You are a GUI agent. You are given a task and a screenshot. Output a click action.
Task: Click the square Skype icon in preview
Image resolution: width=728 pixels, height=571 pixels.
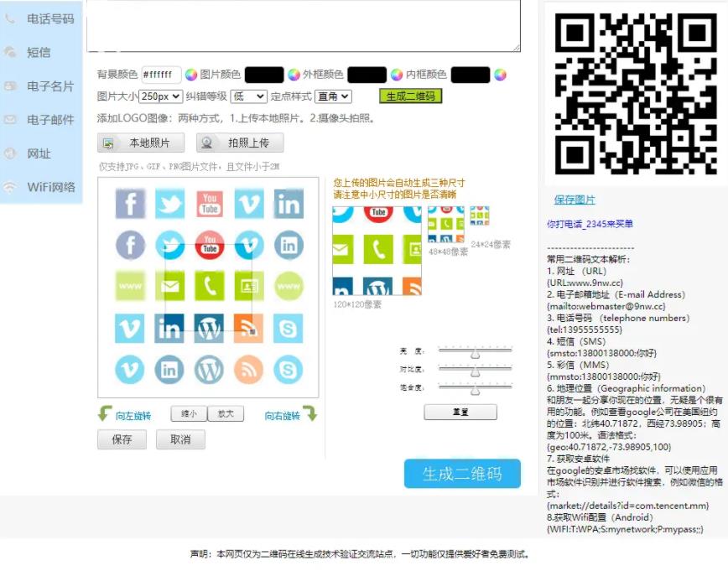point(288,328)
